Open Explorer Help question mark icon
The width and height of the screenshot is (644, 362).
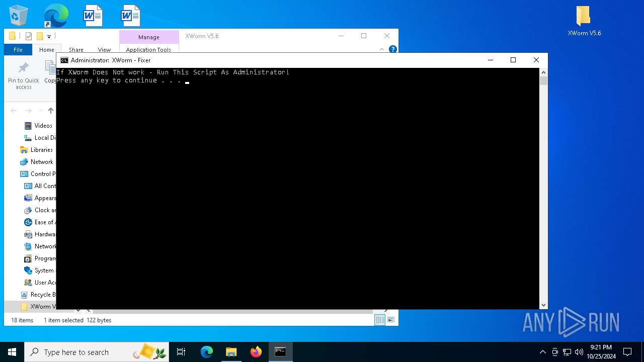[x=393, y=49]
